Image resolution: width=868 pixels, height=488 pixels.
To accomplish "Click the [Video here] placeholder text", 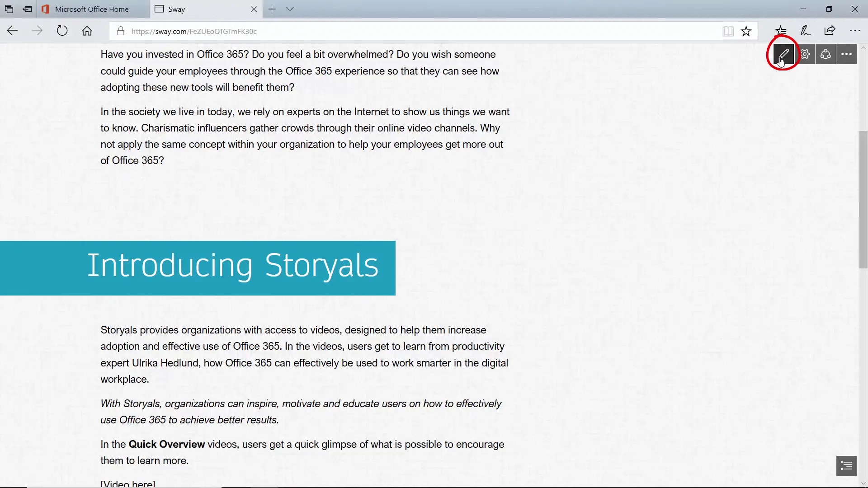I will [128, 483].
